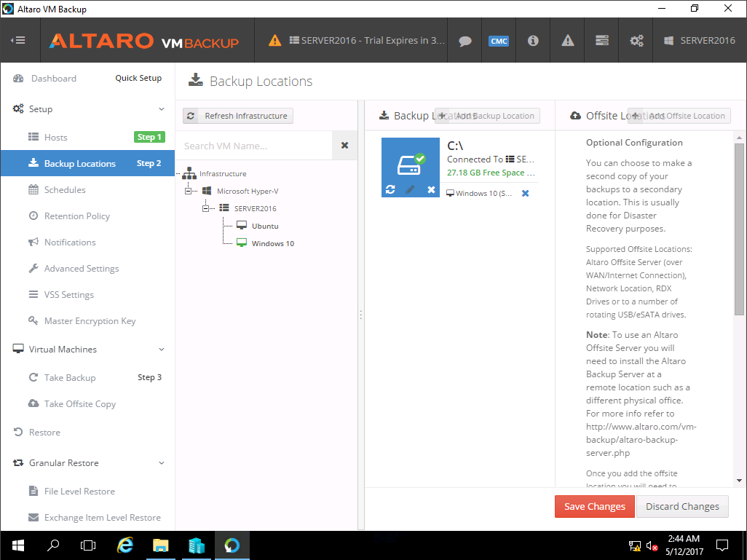Open Notifications settings
Screen dimensions: 747x560
87,242
